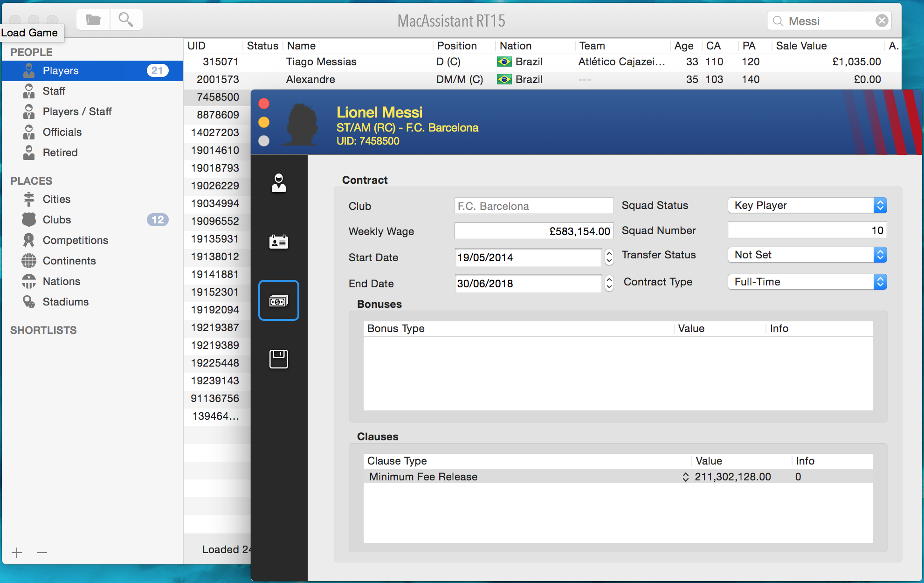Click the Competitions rosette icon
The height and width of the screenshot is (583, 924).
coord(29,240)
